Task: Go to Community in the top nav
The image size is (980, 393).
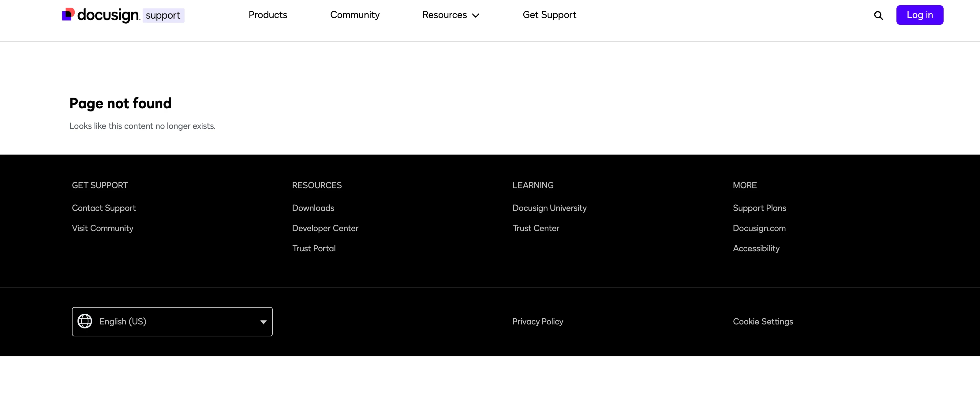Action: pos(354,15)
